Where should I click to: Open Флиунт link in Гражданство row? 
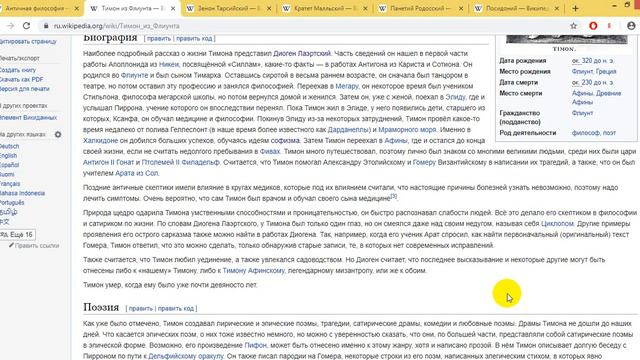pos(582,113)
